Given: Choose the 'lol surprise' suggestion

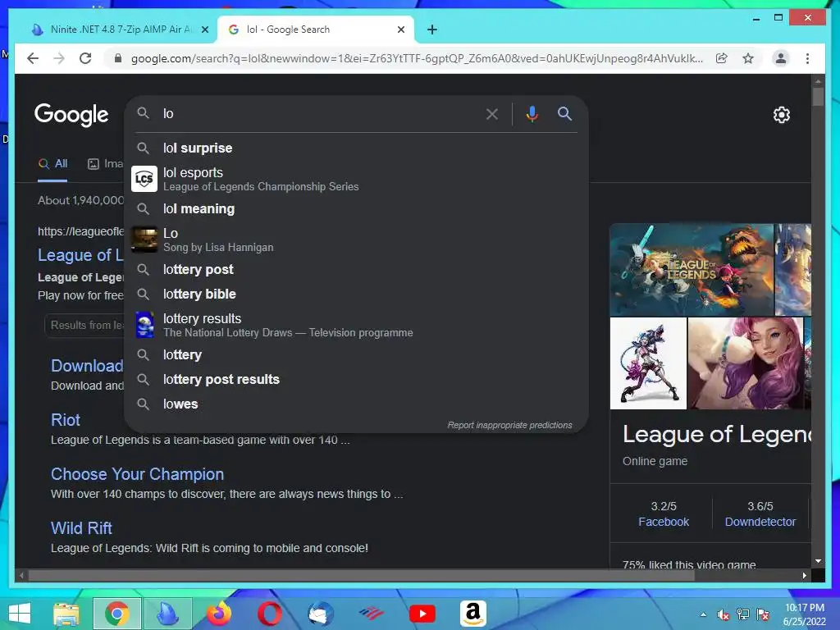Looking at the screenshot, I should pos(356,148).
